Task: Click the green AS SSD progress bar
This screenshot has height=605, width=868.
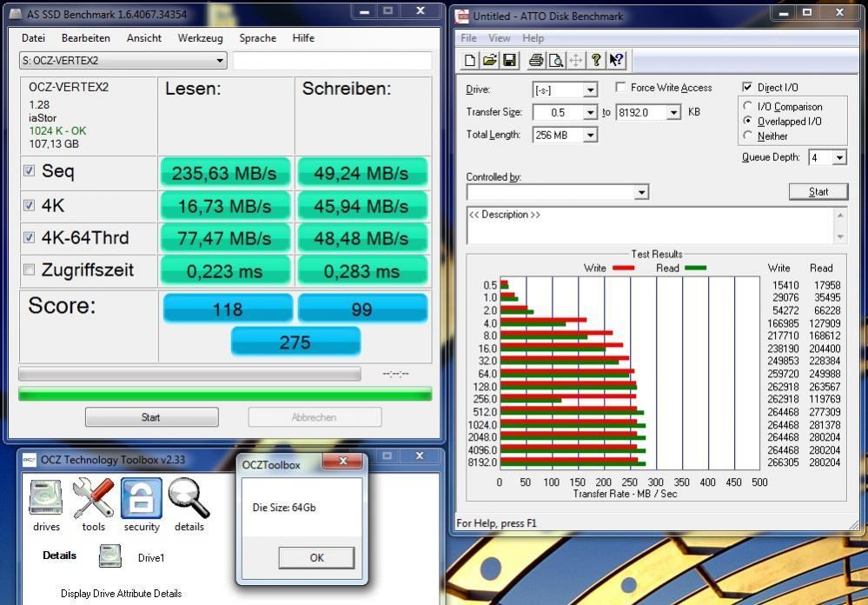Action: click(x=225, y=394)
